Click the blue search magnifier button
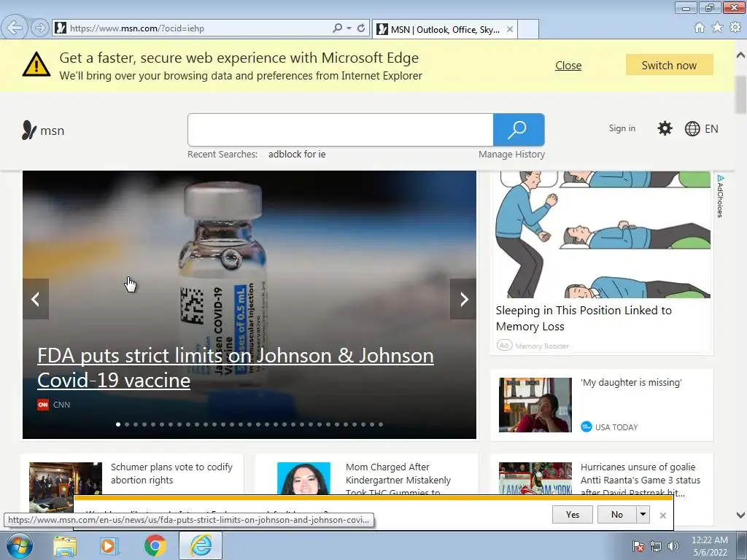Image resolution: width=747 pixels, height=560 pixels. [x=519, y=130]
